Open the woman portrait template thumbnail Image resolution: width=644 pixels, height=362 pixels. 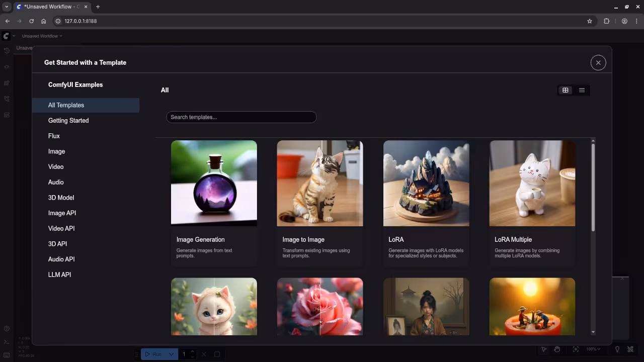(x=426, y=306)
